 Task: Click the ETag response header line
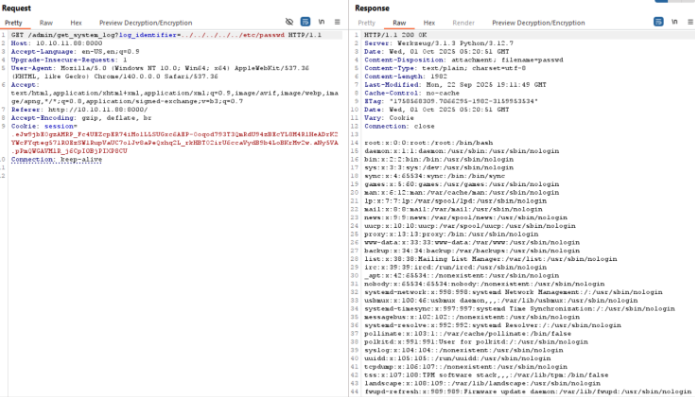[451, 101]
